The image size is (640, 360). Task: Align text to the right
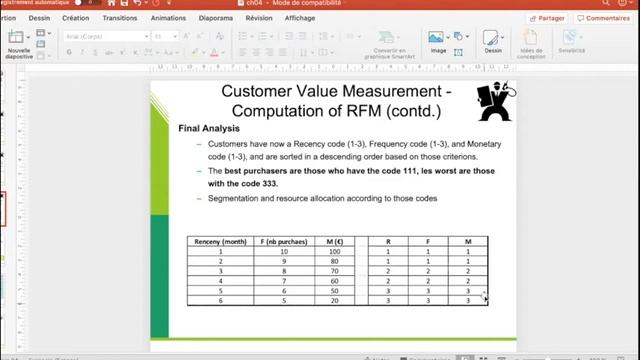coord(269,52)
